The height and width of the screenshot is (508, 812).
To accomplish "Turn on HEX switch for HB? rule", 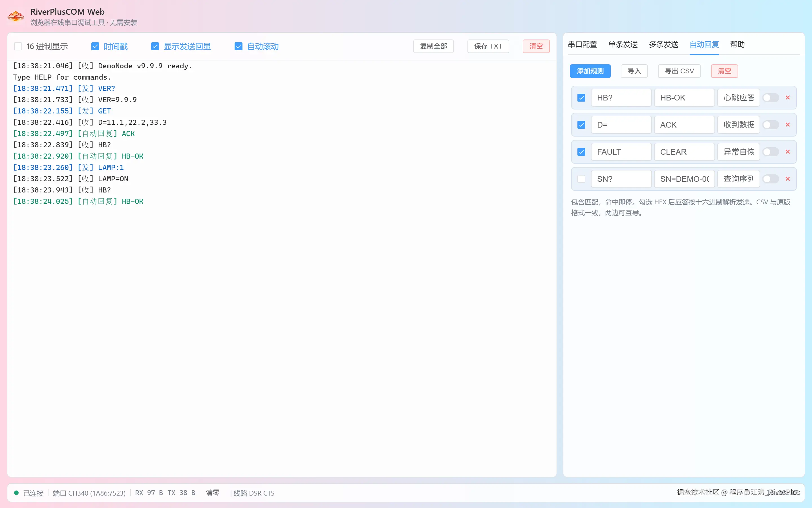I will pos(771,98).
